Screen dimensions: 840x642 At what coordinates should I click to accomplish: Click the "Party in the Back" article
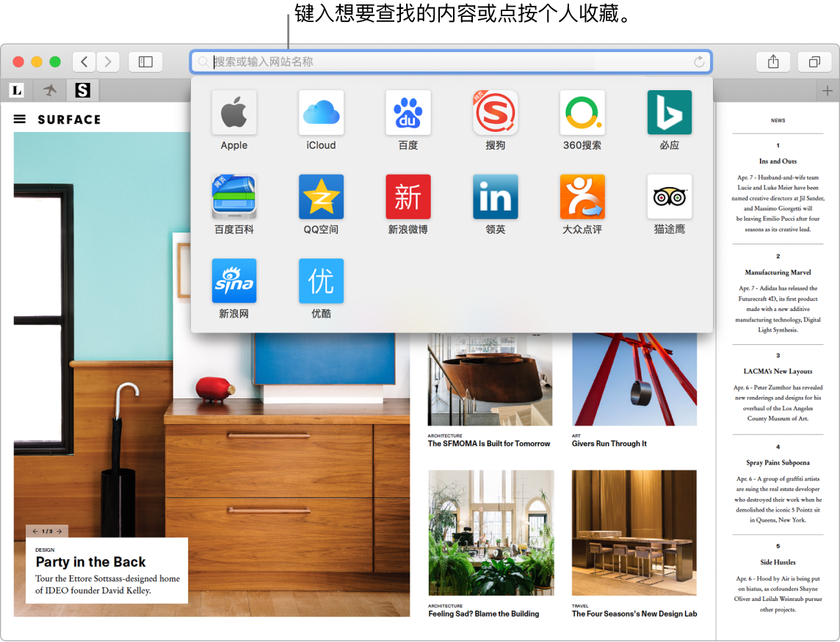[90, 561]
